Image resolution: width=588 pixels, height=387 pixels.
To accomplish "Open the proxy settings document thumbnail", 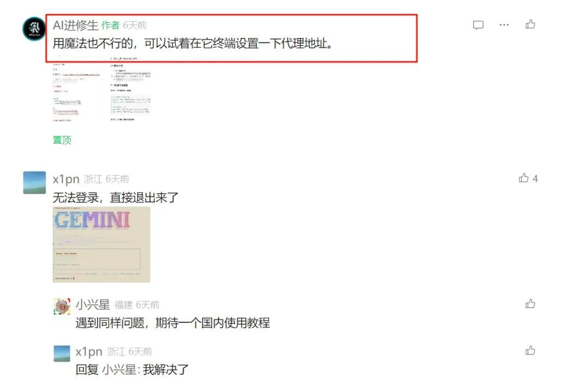I will tap(102, 89).
